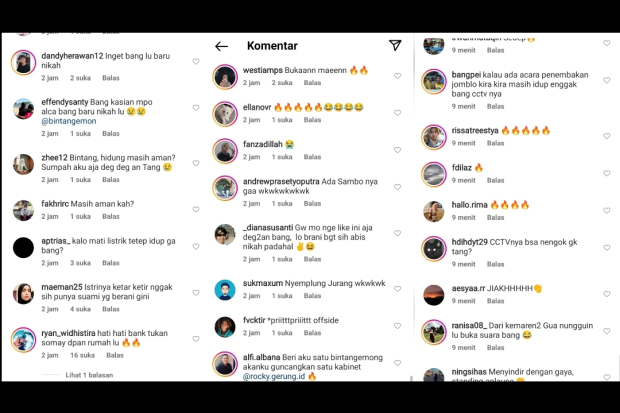Tap the heart beside sukmaxum's comment
Viewport: 620px width, 413px height.
click(x=397, y=289)
